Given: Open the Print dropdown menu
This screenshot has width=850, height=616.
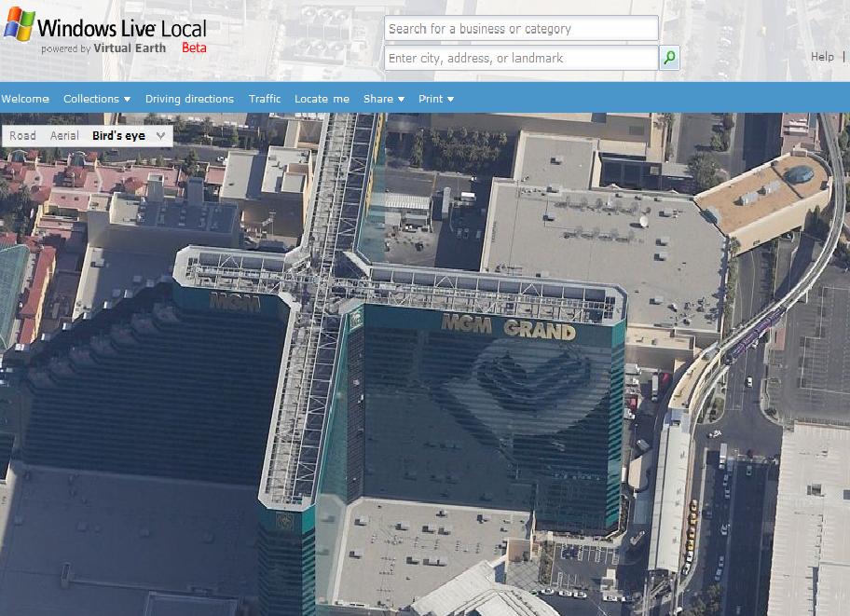Looking at the screenshot, I should [436, 99].
